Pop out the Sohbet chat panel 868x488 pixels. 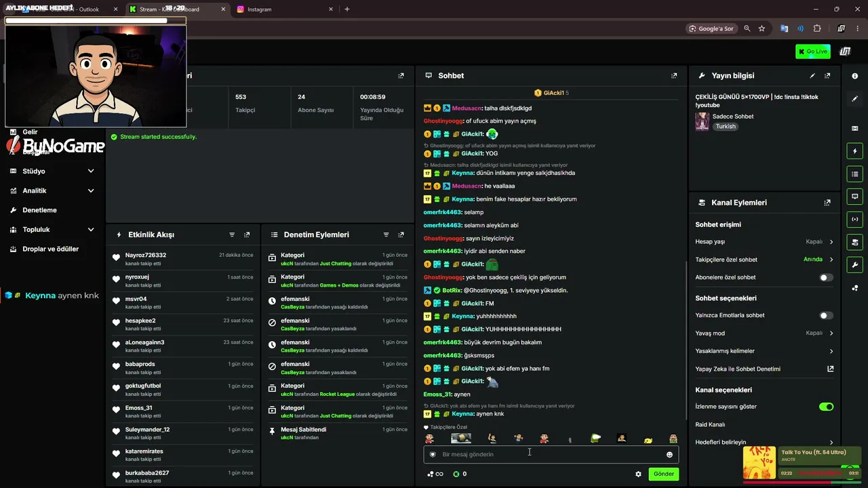coord(674,76)
